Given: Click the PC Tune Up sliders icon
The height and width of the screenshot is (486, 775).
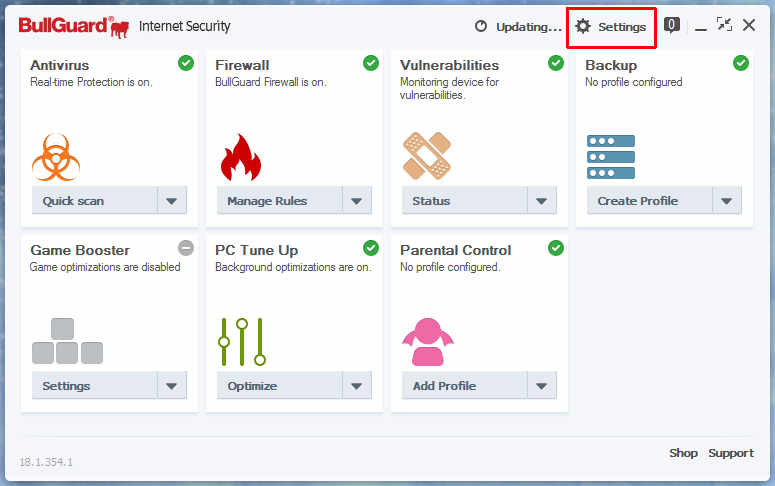Looking at the screenshot, I should [x=242, y=341].
